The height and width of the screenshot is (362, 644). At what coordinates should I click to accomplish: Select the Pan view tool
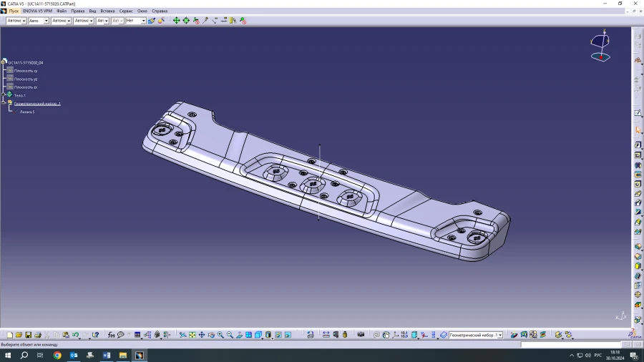click(202, 335)
